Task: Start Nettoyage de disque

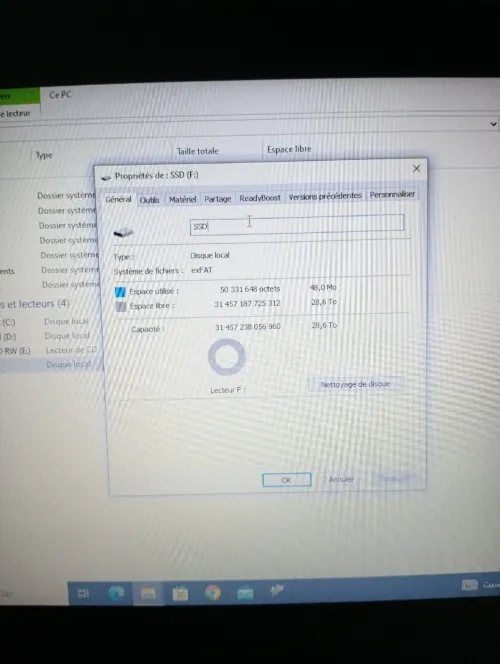Action: [355, 385]
